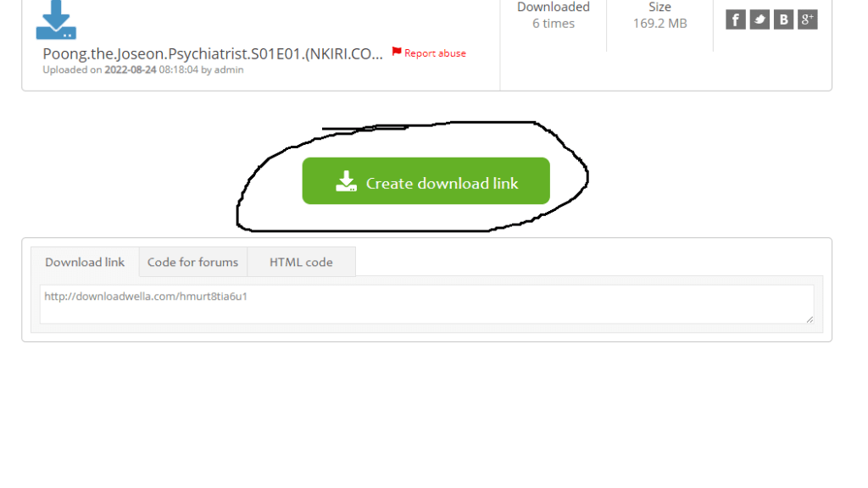868x488 pixels.
Task: Click the Size 169.2 MB label
Action: click(659, 15)
